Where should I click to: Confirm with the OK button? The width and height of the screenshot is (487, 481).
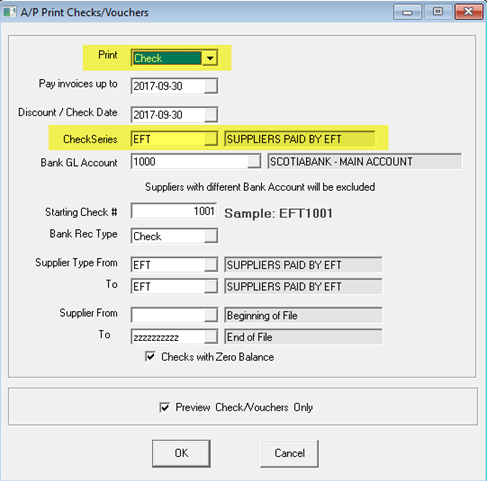[181, 453]
